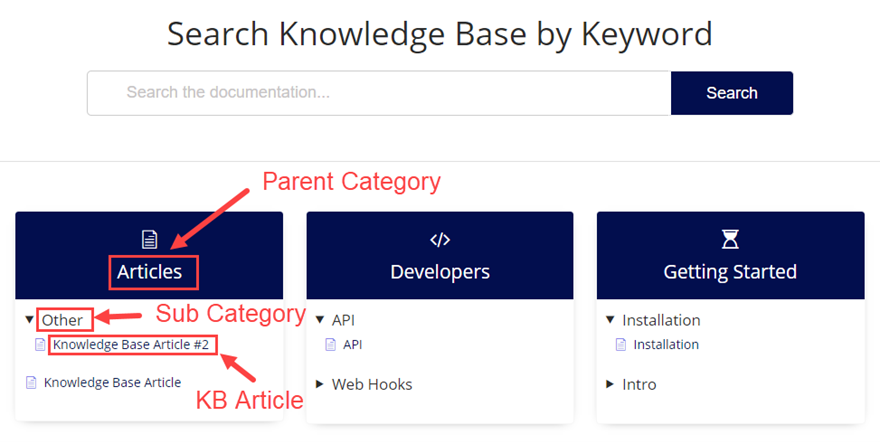Viewport: 880px width, 444px height.
Task: Click the document icon beside API article
Action: click(x=330, y=345)
